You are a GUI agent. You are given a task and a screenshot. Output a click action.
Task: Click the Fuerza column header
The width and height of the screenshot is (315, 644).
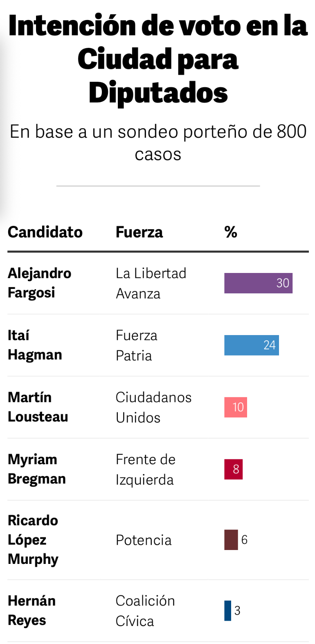(x=139, y=232)
